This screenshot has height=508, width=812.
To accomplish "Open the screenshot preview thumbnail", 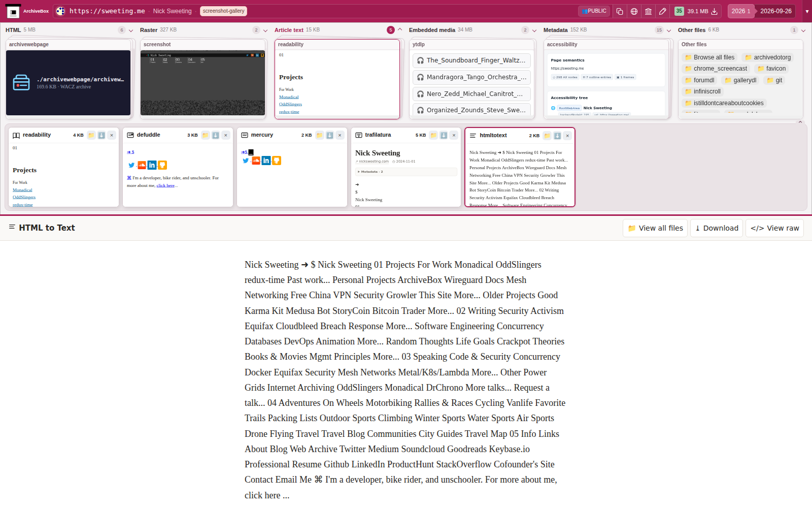I will pyautogui.click(x=202, y=83).
